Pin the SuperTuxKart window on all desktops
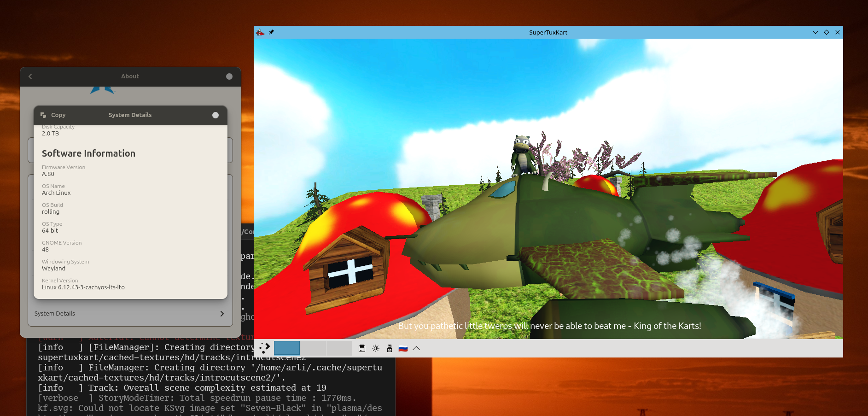The image size is (868, 416). [x=271, y=32]
